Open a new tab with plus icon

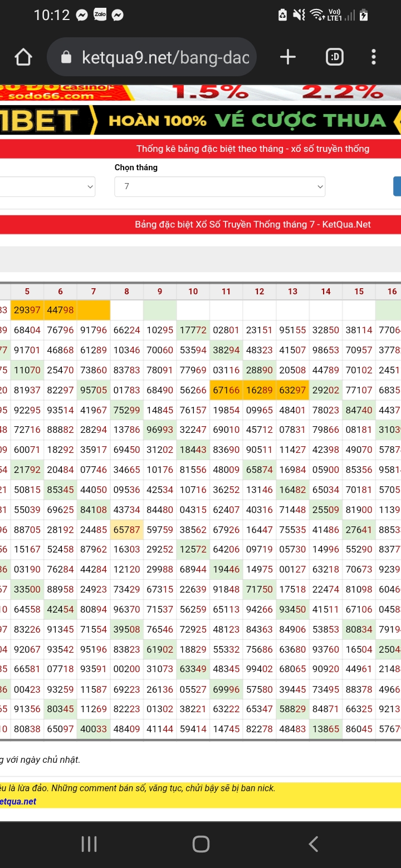coord(287,57)
